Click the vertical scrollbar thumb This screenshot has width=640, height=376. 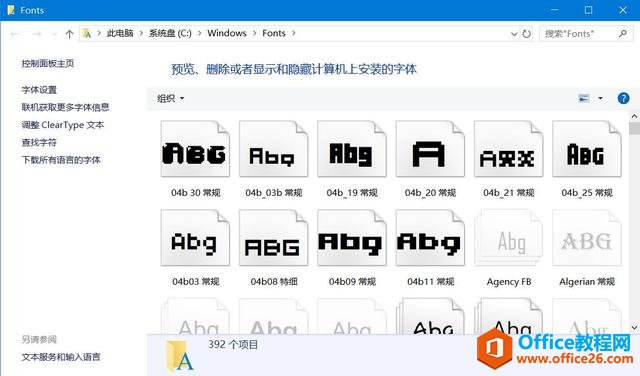(x=634, y=129)
